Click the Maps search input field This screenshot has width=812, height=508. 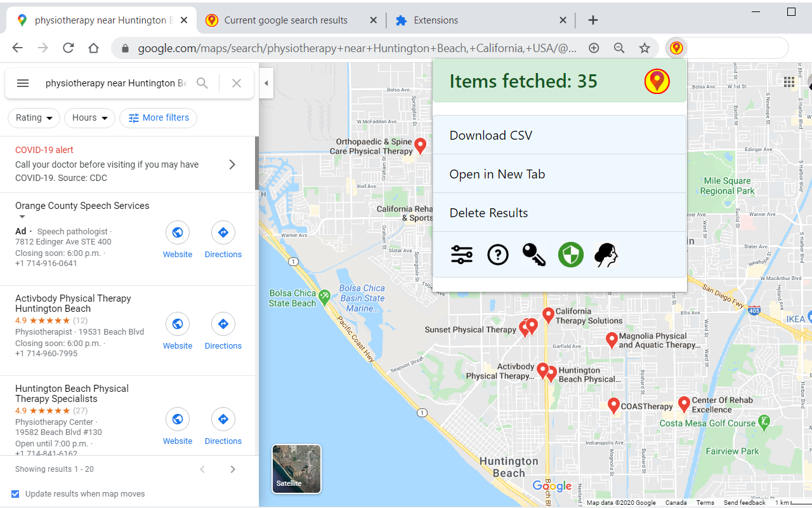tap(116, 83)
